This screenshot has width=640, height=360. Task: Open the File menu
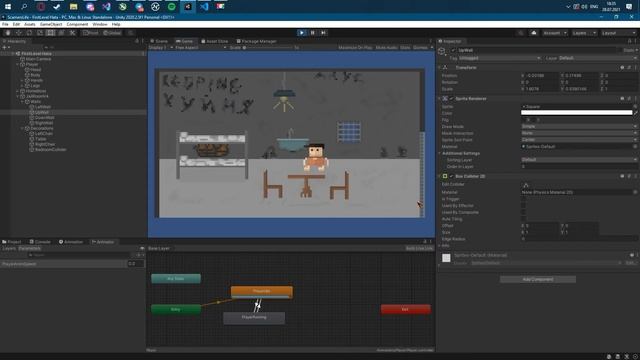5,24
